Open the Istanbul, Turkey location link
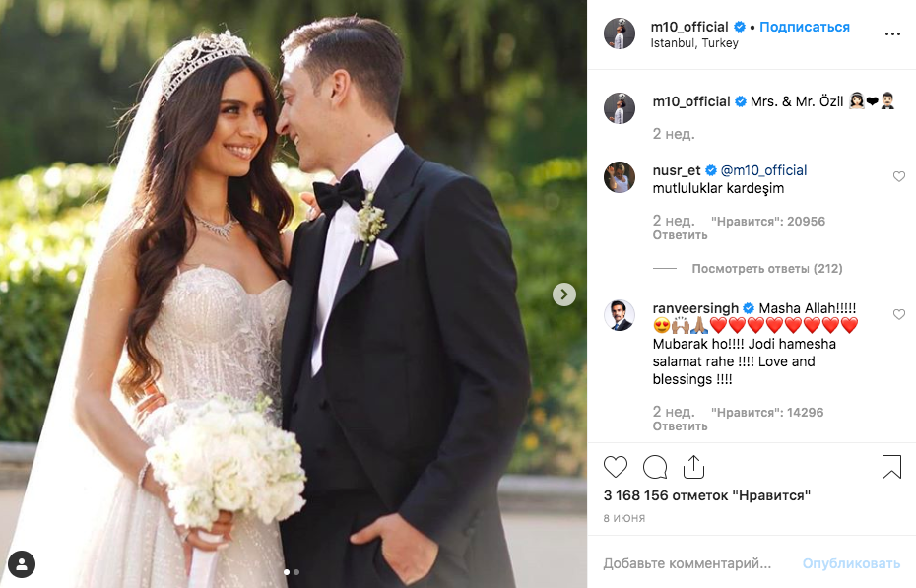 pyautogui.click(x=694, y=43)
